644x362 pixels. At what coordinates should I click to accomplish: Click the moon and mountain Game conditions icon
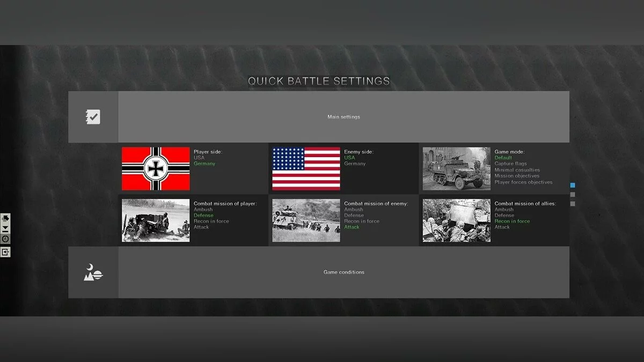coord(93,272)
